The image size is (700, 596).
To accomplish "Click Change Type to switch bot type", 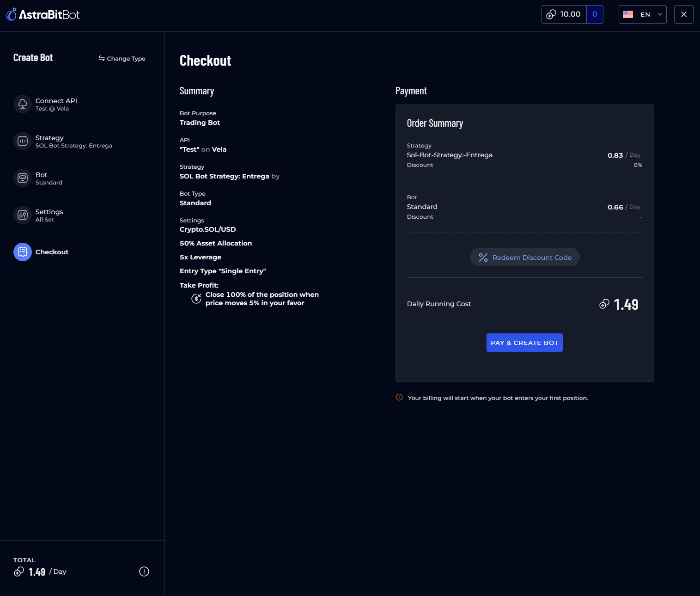I will 122,58.
